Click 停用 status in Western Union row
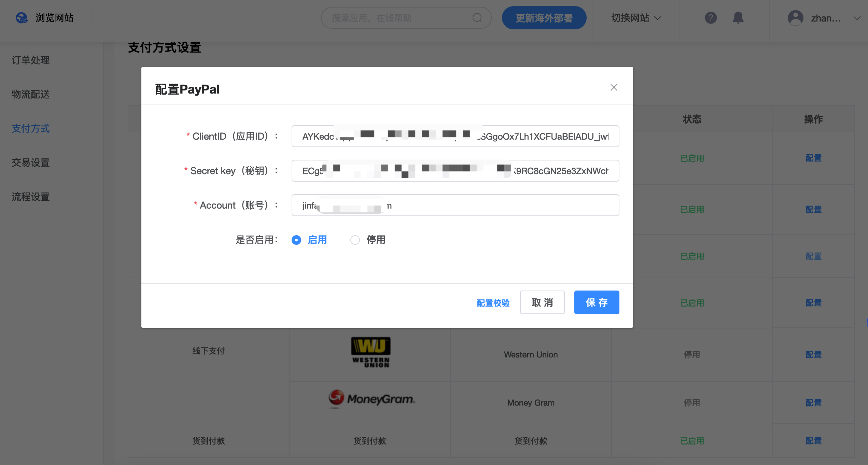This screenshot has width=868, height=465. coord(692,355)
